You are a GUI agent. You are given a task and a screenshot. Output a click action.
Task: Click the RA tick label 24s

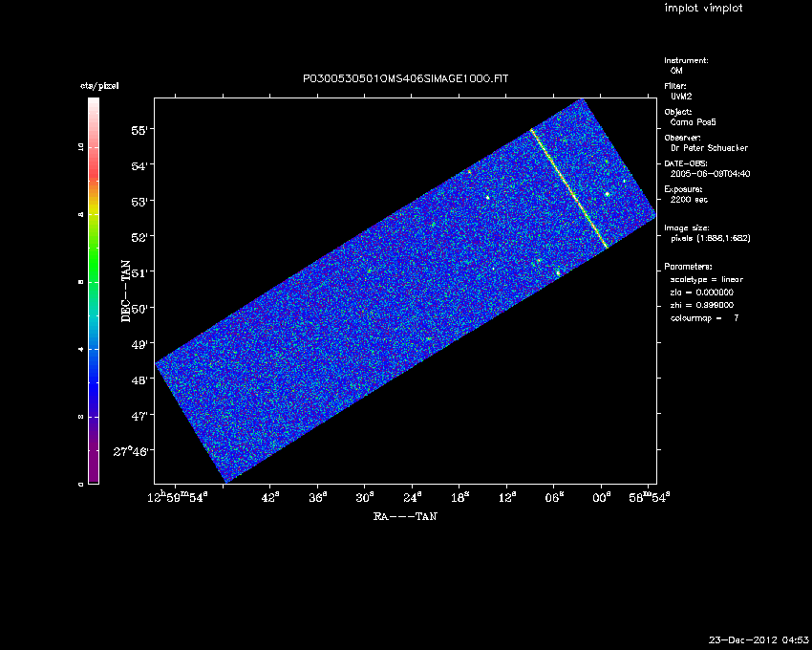point(413,498)
